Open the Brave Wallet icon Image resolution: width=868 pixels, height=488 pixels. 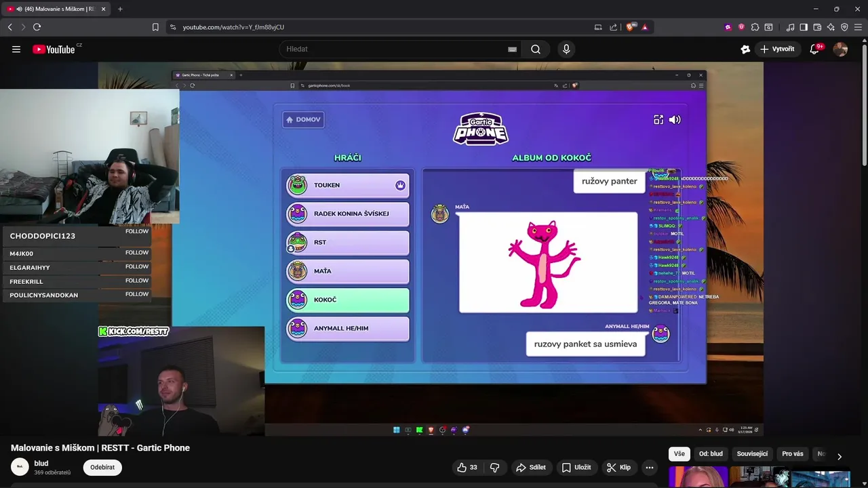(x=817, y=27)
